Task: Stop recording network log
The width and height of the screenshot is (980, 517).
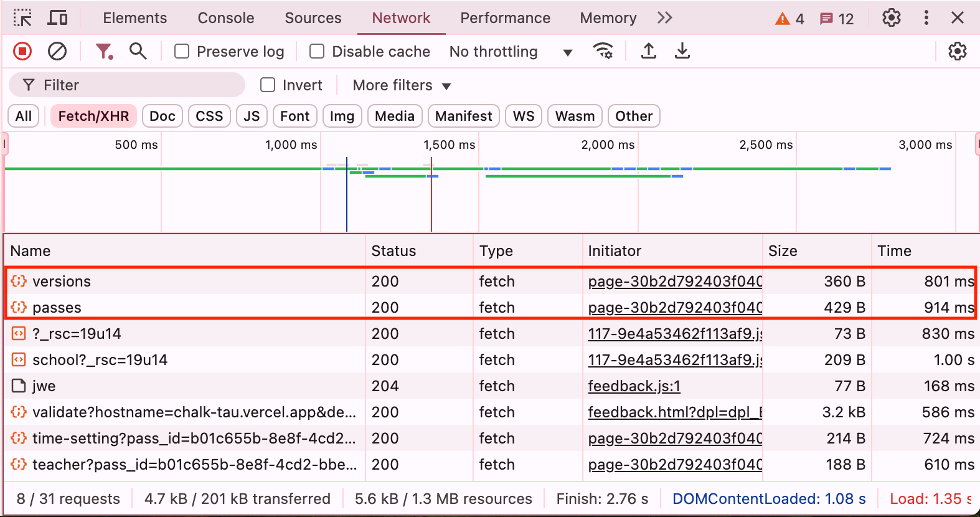Action: (22, 51)
